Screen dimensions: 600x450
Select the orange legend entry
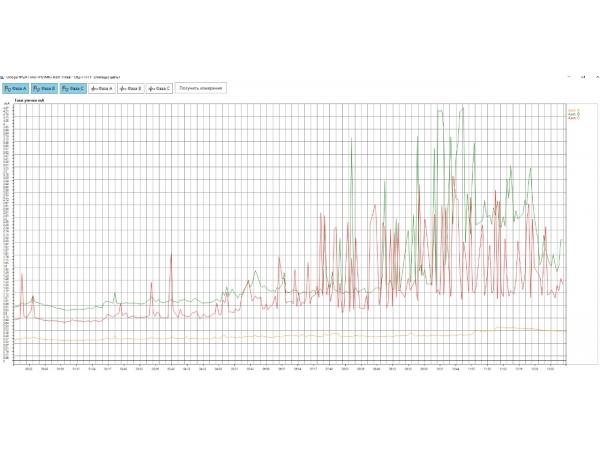pyautogui.click(x=573, y=109)
